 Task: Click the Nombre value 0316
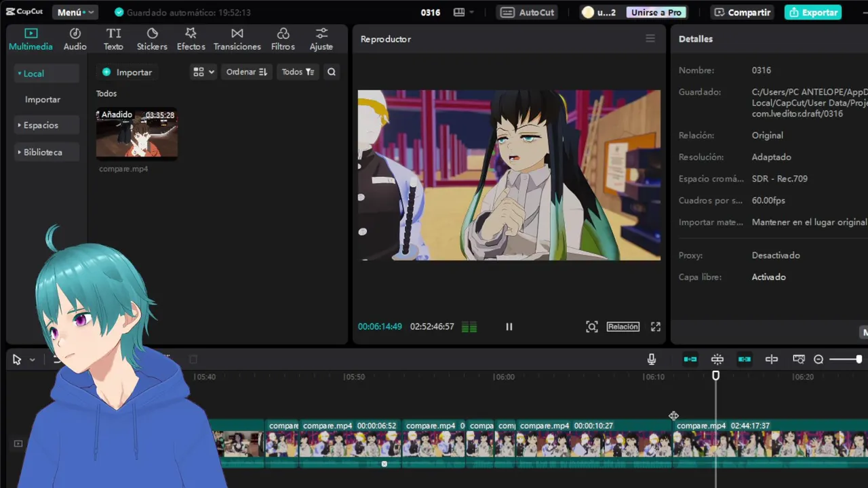click(762, 70)
